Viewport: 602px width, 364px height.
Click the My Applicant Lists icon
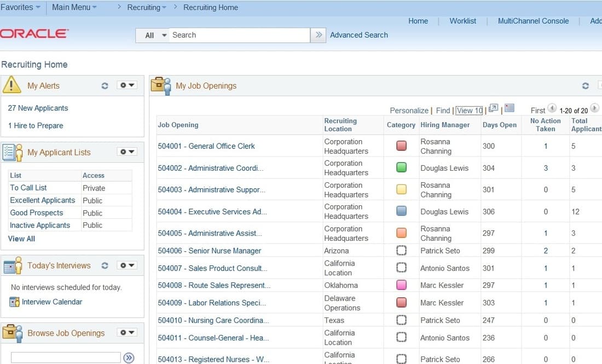click(12, 152)
